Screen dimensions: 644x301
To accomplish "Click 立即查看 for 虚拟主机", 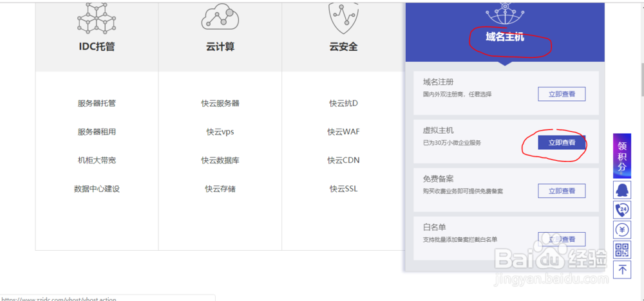I will point(562,142).
